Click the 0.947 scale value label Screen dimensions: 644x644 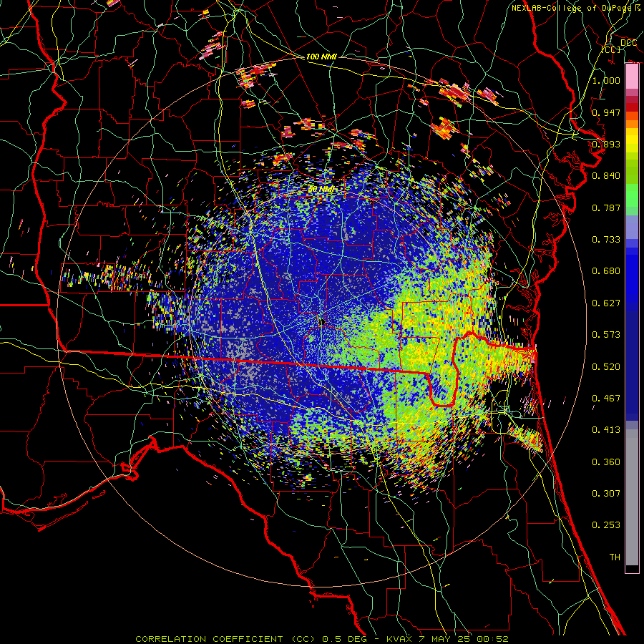point(606,112)
